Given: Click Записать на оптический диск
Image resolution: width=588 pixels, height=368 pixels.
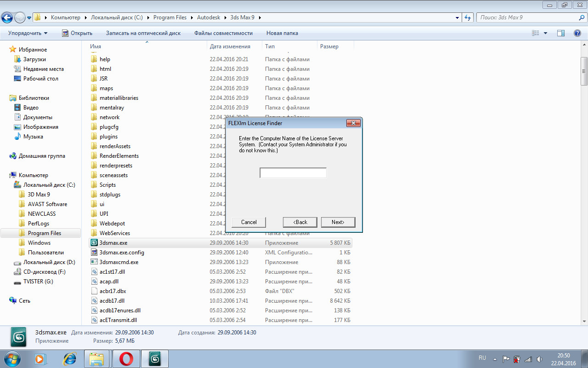Looking at the screenshot, I should [x=143, y=33].
